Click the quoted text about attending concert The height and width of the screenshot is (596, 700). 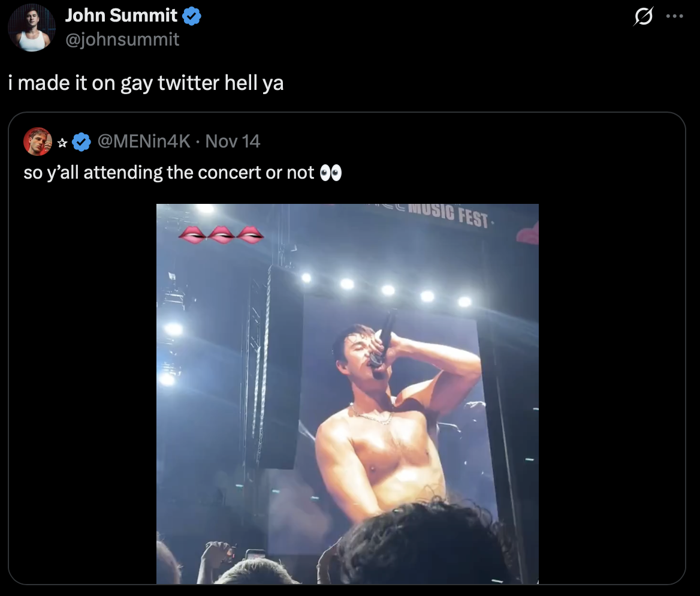(168, 173)
